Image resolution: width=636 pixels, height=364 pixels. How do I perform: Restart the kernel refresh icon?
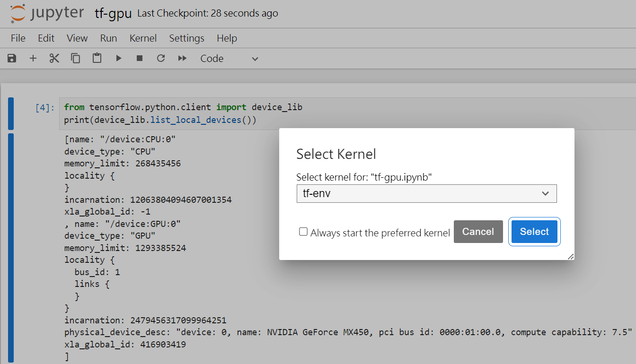click(x=161, y=58)
